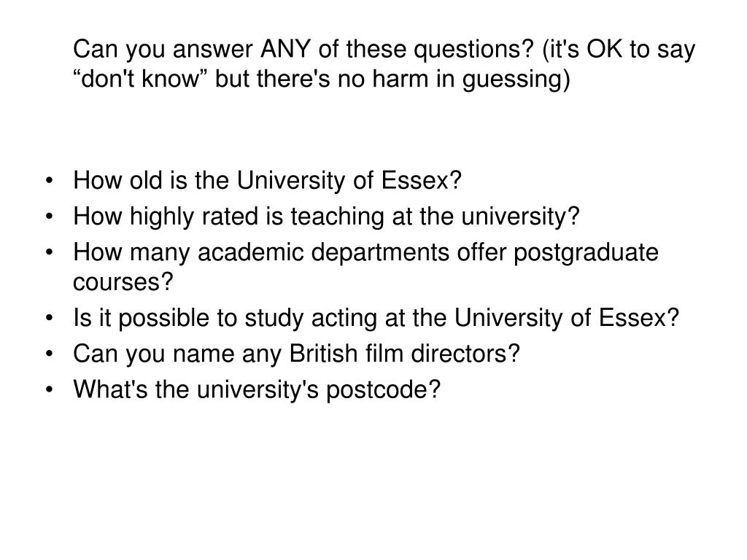Click the bullet point before 'What's the university's'
This screenshot has height=560, width=747.
pos(49,390)
